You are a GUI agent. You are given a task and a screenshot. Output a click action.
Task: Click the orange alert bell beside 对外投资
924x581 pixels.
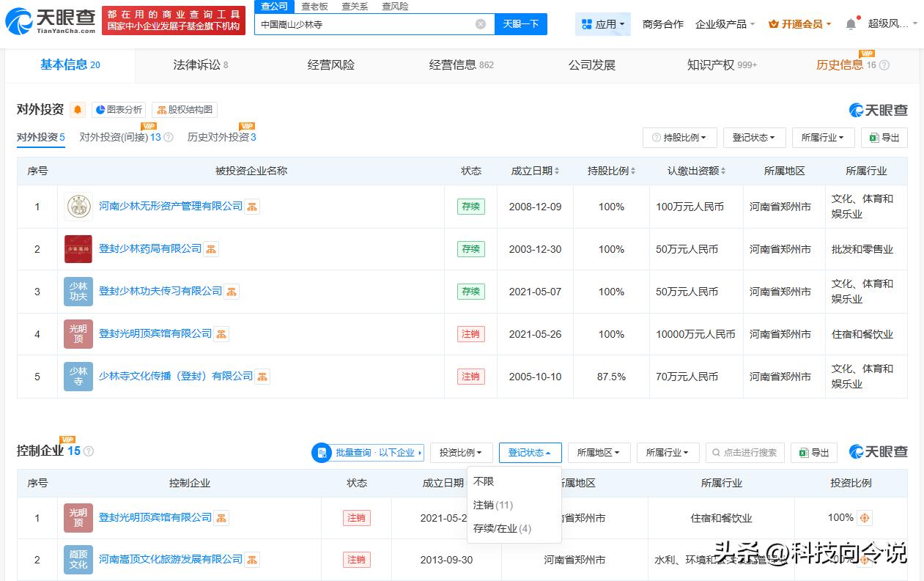coord(78,110)
